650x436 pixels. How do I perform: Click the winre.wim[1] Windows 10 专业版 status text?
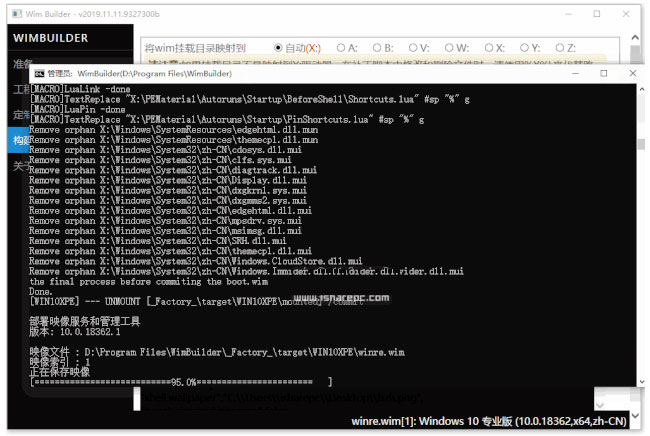[x=489, y=421]
